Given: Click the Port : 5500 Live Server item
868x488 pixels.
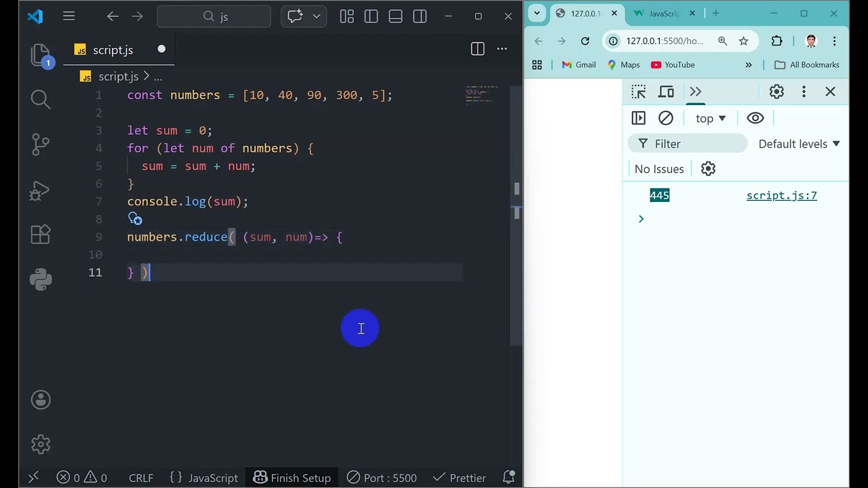Looking at the screenshot, I should click(x=382, y=478).
